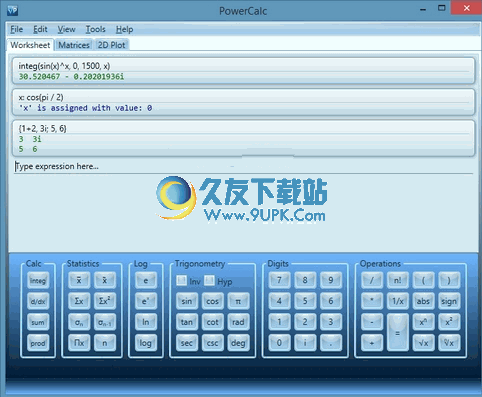Click the e^x exponential button
The width and height of the screenshot is (482, 397).
[x=146, y=301]
